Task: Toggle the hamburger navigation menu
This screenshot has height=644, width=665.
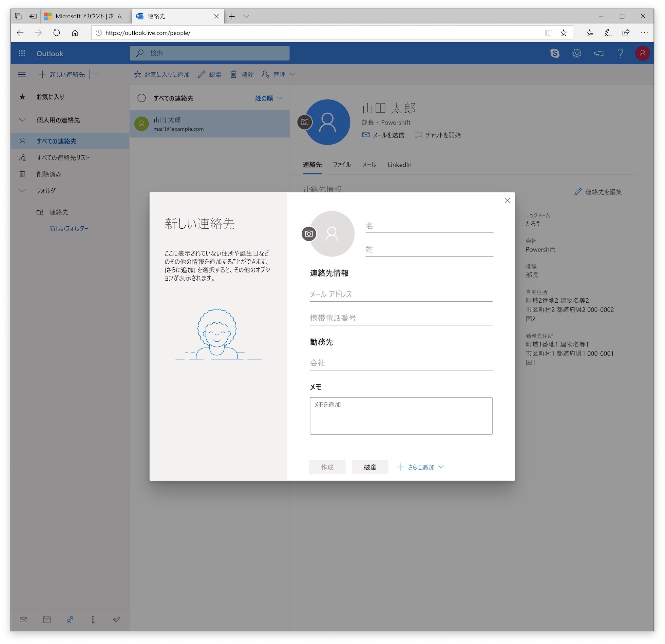Action: click(x=22, y=74)
